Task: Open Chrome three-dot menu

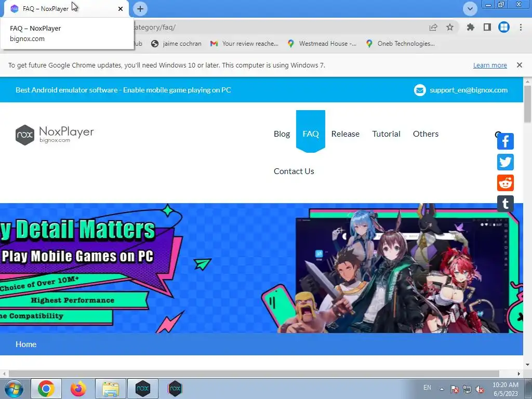Action: pos(521,27)
